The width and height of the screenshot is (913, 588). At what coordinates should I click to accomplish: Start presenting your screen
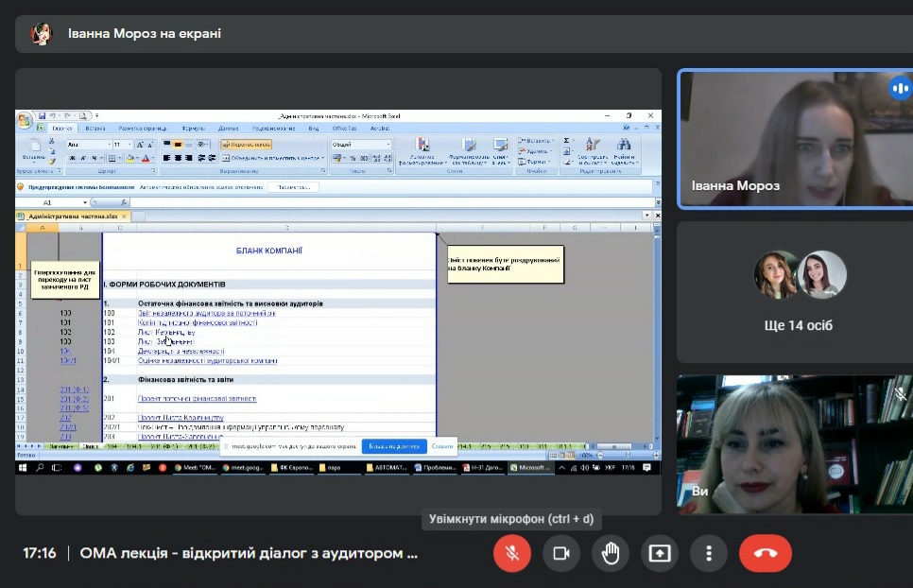pyautogui.click(x=659, y=553)
